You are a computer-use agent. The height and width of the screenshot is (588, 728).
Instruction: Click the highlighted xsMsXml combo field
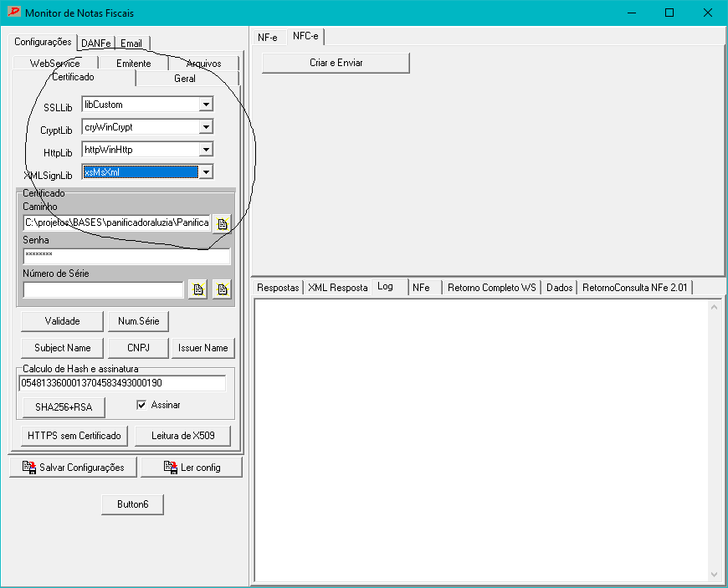[x=147, y=172]
